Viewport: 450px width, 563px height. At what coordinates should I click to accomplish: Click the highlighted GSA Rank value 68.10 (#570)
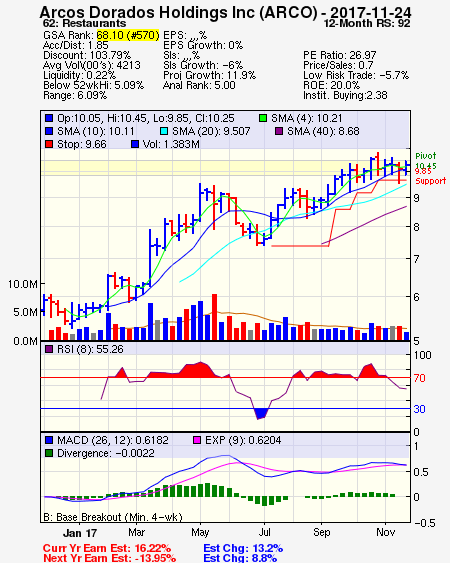(128, 35)
